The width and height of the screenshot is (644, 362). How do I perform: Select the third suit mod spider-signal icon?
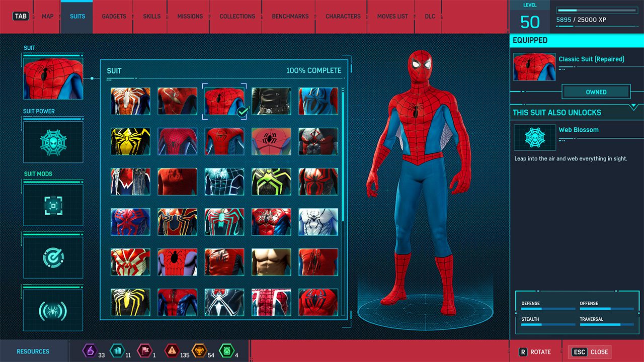pyautogui.click(x=53, y=311)
